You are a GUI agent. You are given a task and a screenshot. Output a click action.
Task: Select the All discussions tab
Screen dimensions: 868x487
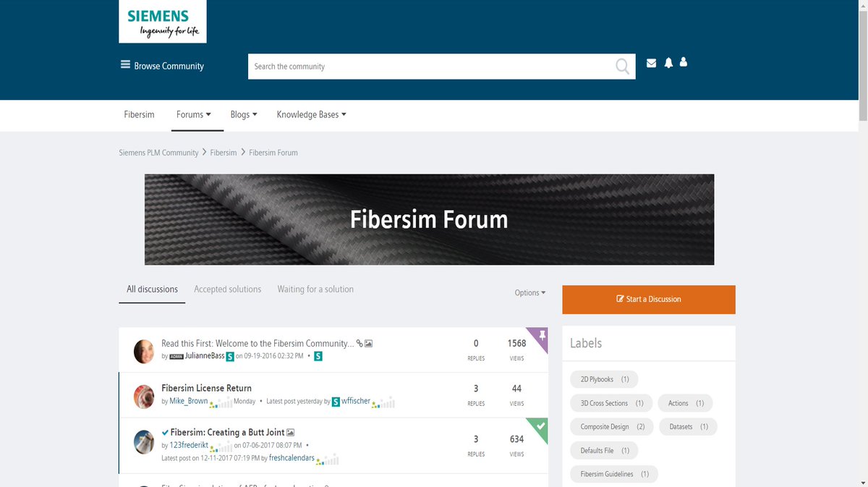(x=152, y=289)
